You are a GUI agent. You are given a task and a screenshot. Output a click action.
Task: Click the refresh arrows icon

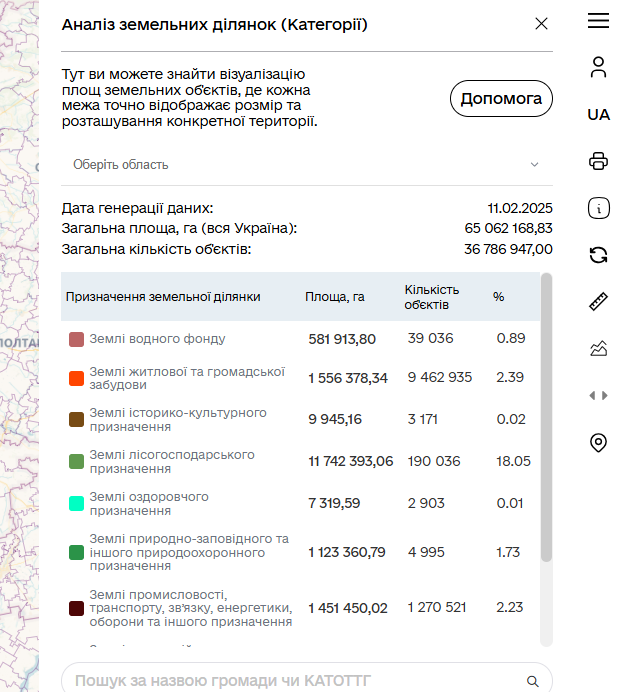[598, 255]
